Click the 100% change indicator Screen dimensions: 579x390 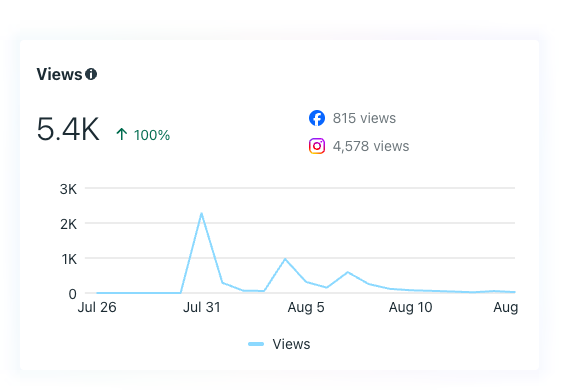point(152,135)
